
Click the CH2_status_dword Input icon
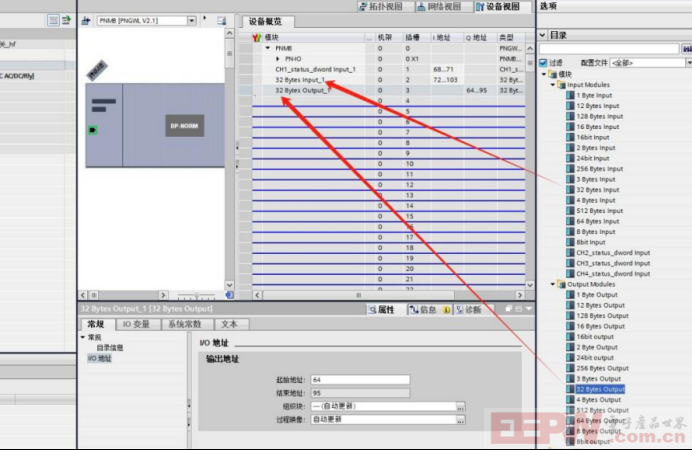click(x=570, y=253)
